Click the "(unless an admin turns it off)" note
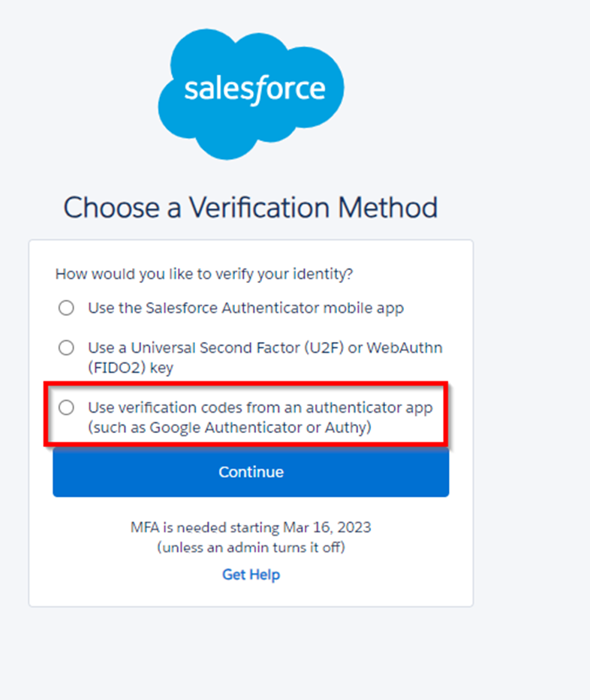Image resolution: width=590 pixels, height=700 pixels. [251, 548]
